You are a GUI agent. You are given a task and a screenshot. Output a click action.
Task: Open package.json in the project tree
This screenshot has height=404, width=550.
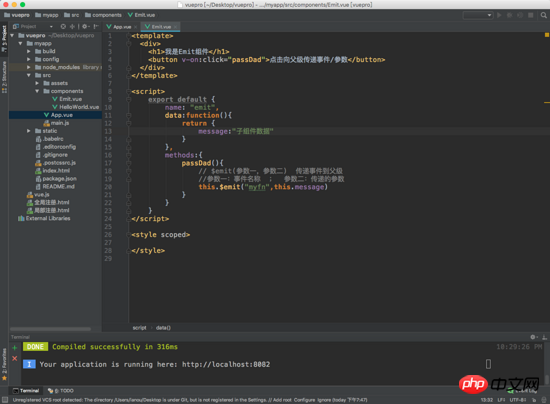coord(56,179)
